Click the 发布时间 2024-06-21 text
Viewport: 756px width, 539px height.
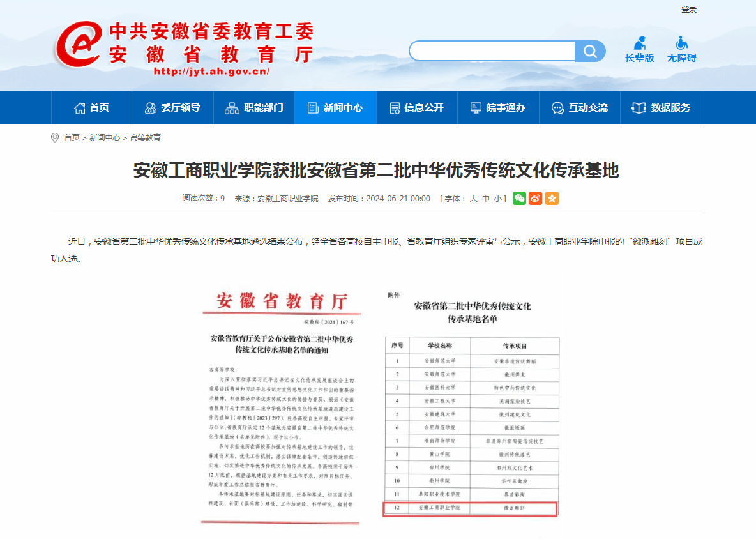tap(379, 198)
